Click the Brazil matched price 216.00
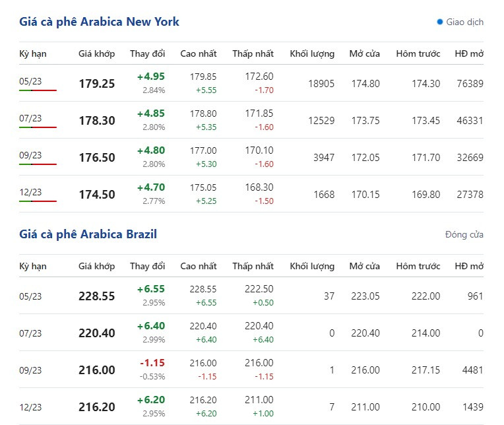 97,370
